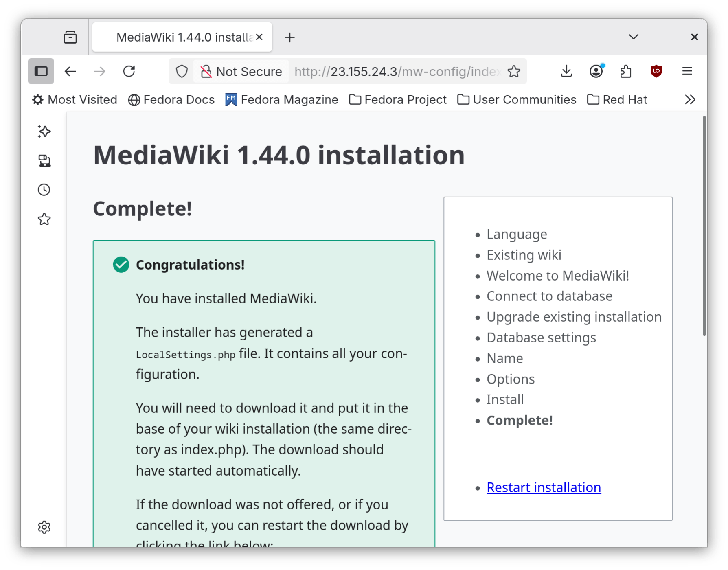The height and width of the screenshot is (570, 728).
Task: Open the Firefox account icon
Action: tap(596, 71)
